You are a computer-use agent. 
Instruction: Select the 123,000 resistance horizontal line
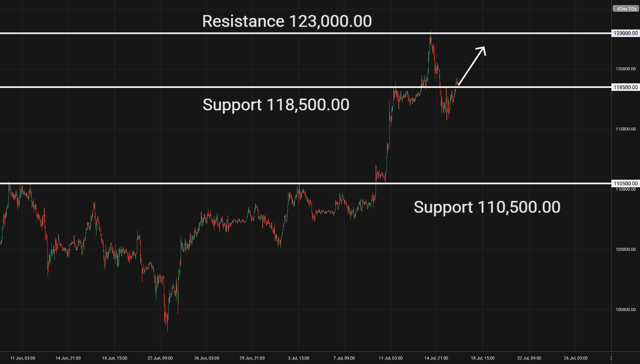click(x=305, y=33)
